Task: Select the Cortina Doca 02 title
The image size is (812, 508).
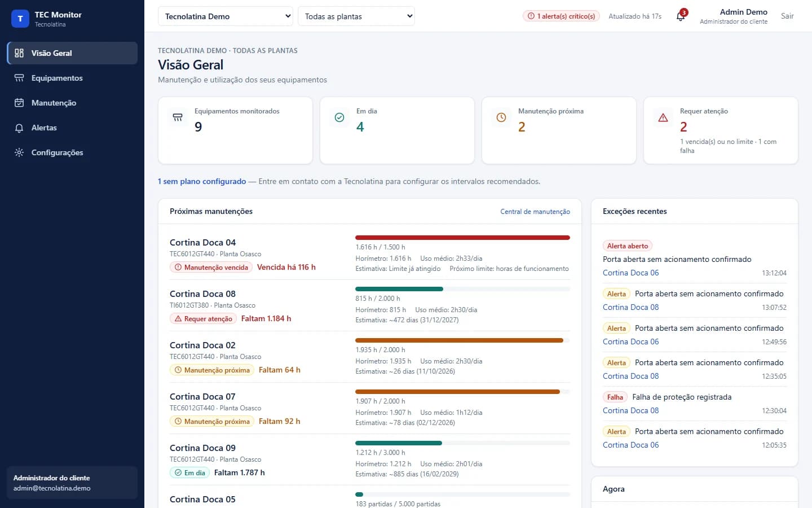Action: point(202,345)
